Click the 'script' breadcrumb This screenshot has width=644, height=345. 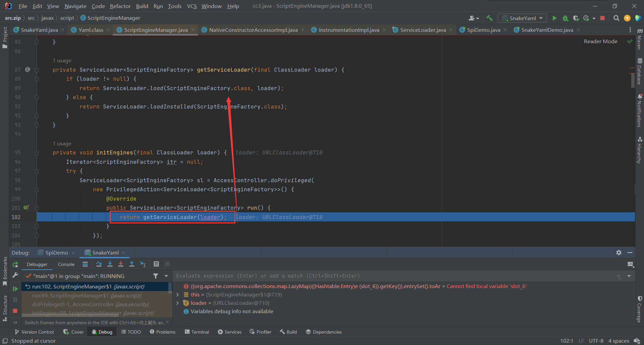pos(67,18)
